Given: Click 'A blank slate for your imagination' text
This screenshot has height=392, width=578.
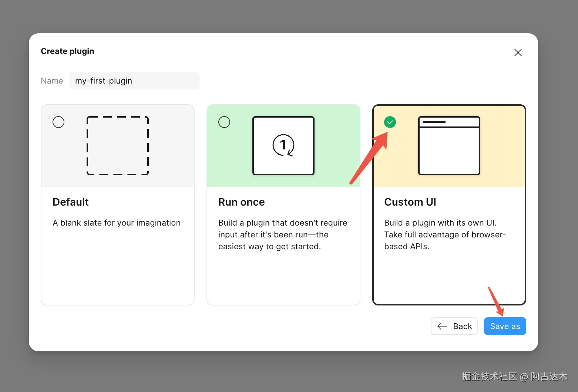Looking at the screenshot, I should (117, 223).
